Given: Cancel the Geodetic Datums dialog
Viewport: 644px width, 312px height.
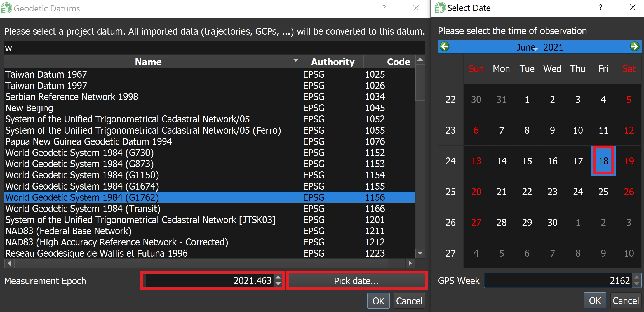Looking at the screenshot, I should 409,301.
